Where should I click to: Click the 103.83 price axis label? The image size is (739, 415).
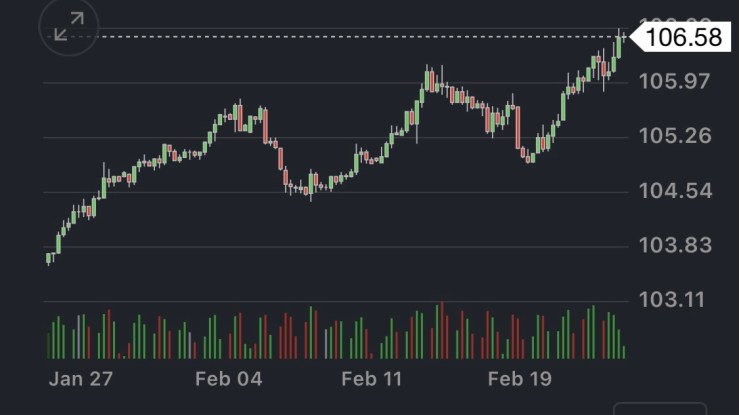click(x=676, y=245)
